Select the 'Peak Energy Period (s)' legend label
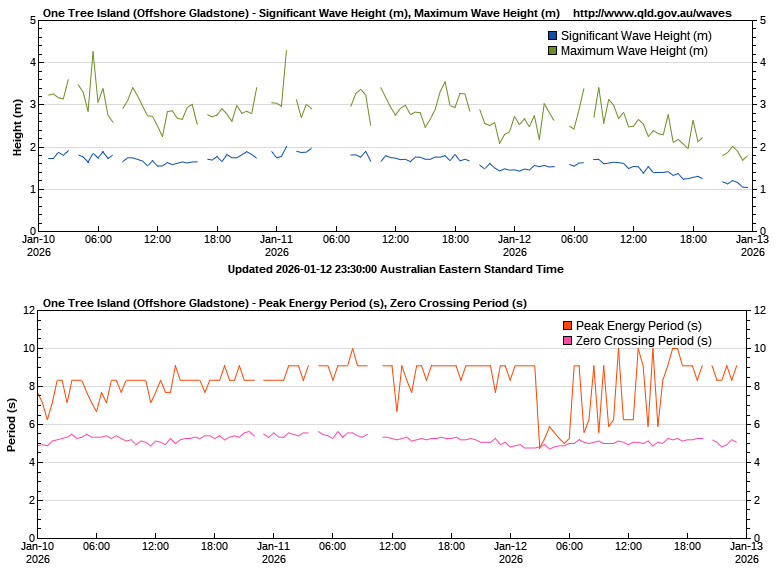Image resolution: width=780 pixels, height=580 pixels. (638, 326)
